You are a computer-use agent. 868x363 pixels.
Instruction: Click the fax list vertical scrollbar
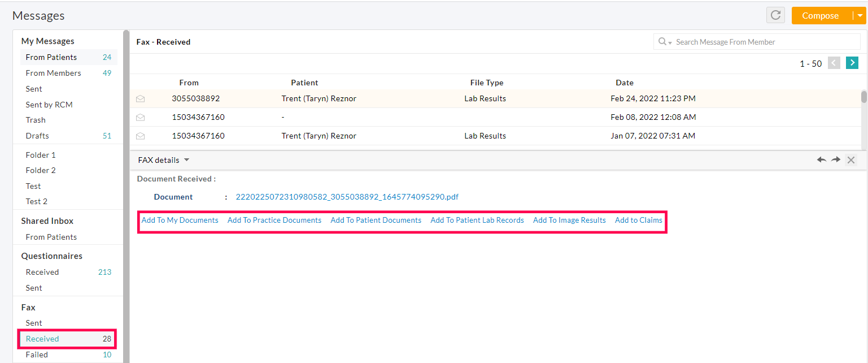(x=863, y=97)
